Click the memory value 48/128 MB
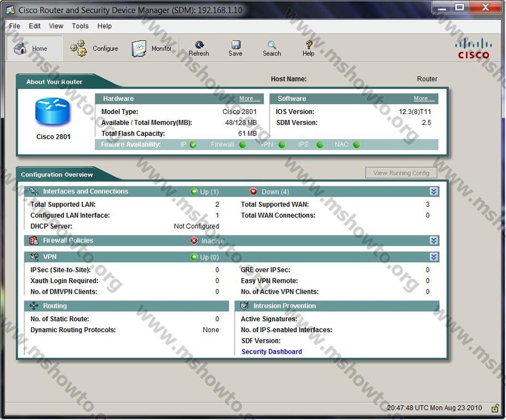This screenshot has height=420, width=506. tap(241, 123)
